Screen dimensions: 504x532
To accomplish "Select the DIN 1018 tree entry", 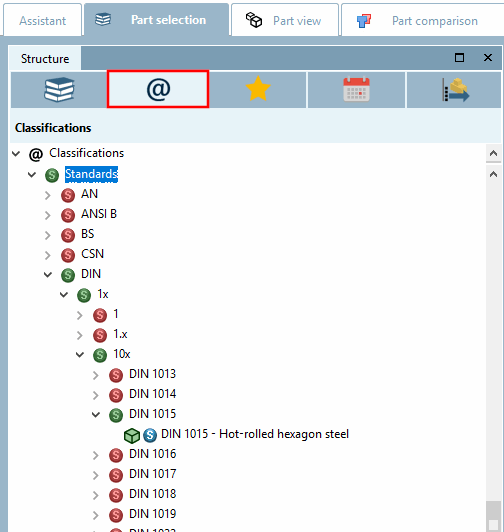I will pos(152,494).
